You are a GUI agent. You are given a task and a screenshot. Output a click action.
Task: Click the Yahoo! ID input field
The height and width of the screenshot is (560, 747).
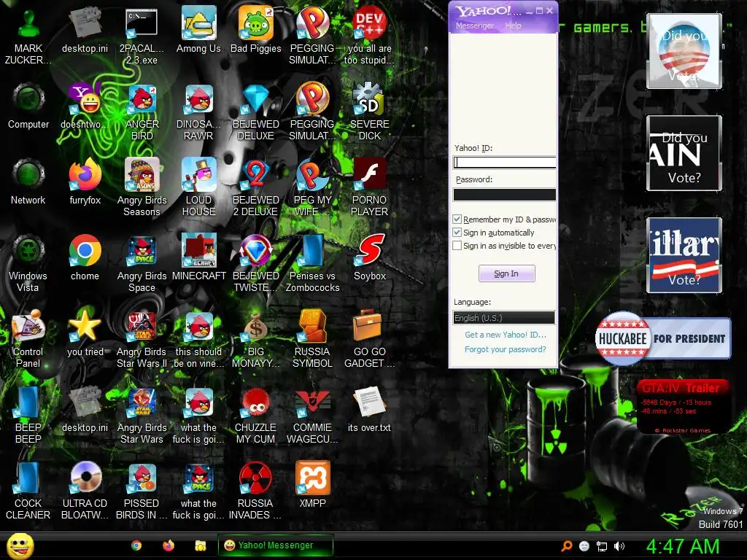[505, 163]
